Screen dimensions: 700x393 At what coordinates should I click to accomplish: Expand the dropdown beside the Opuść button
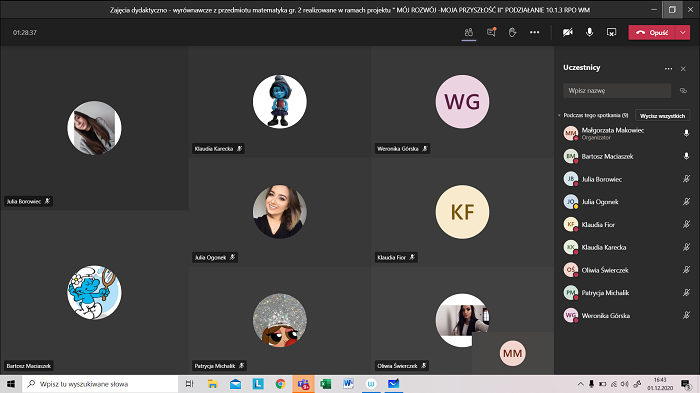683,33
